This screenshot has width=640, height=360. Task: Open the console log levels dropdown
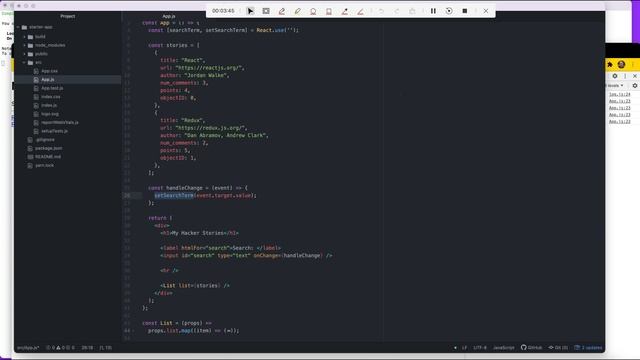pyautogui.click(x=616, y=86)
